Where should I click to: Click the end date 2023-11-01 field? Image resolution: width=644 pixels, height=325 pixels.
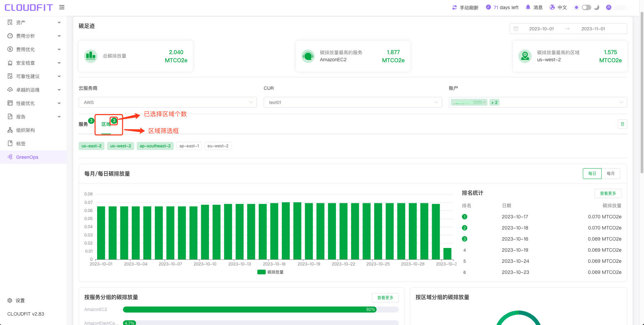[x=593, y=29]
